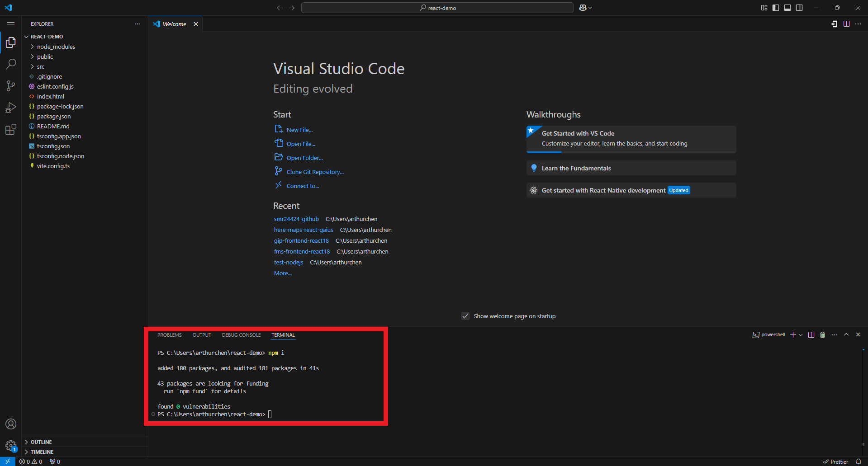Click the Connect to... link
Screen dimensions: 868x466
coord(303,186)
